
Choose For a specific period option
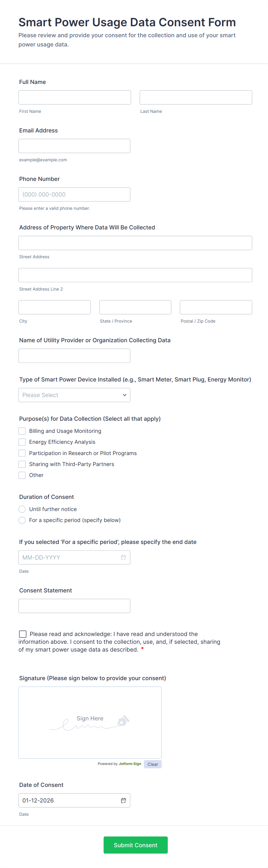click(x=22, y=520)
